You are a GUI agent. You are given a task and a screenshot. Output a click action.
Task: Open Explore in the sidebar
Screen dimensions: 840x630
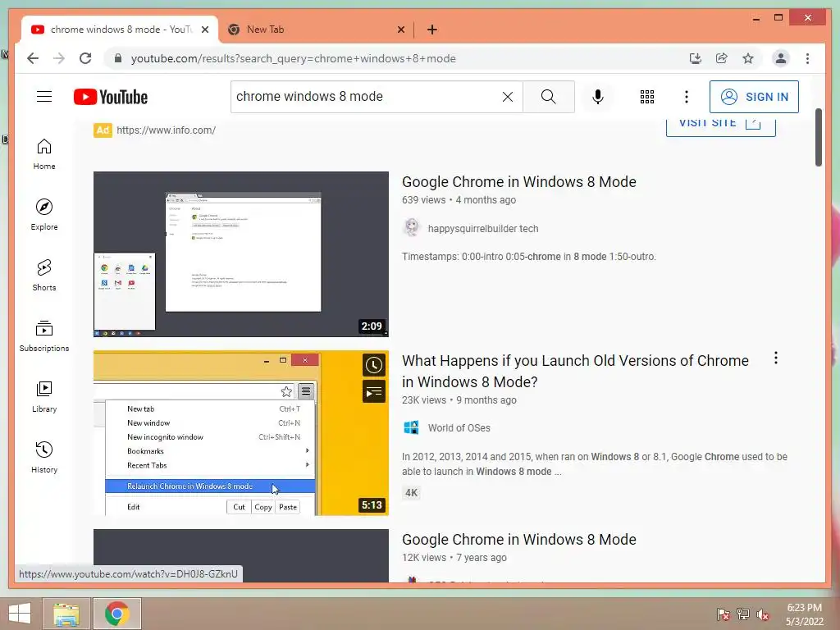tap(44, 215)
